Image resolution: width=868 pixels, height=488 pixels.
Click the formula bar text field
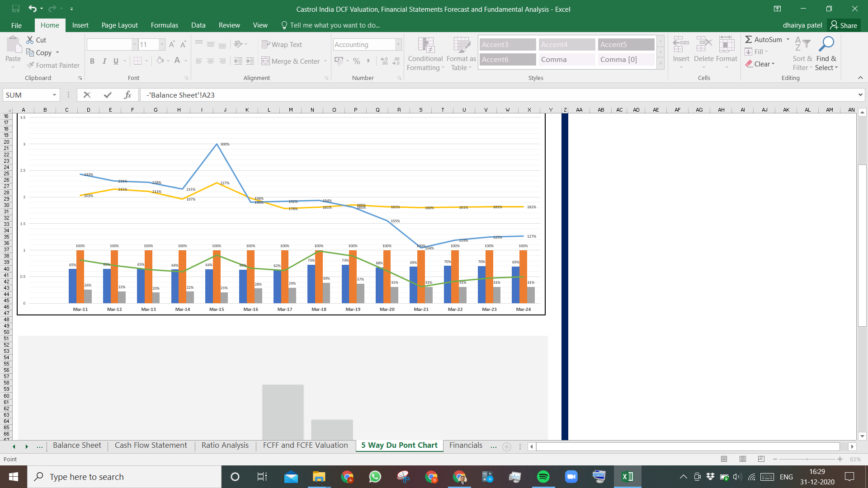point(497,95)
